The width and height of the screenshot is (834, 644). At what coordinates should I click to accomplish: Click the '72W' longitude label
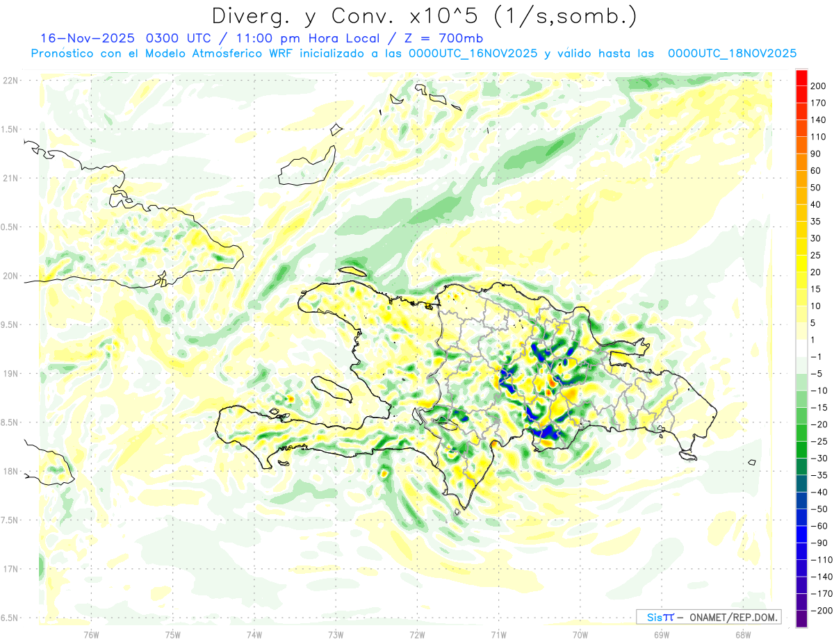[x=417, y=634]
